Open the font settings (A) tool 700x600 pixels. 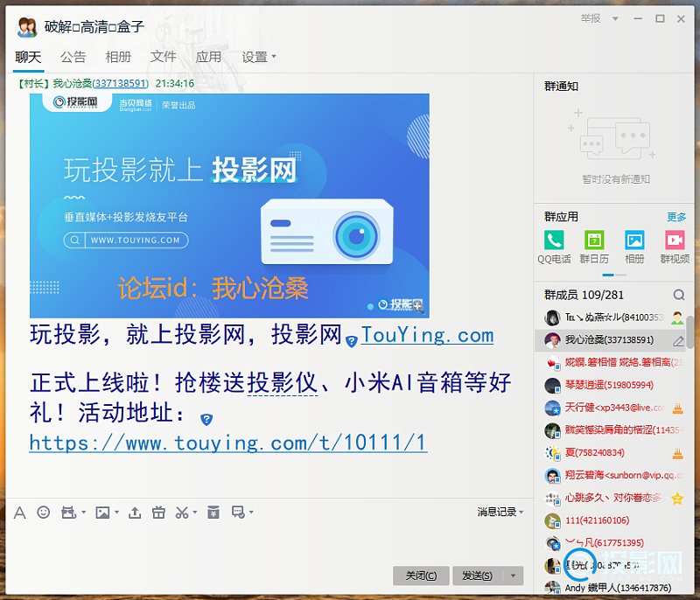pyautogui.click(x=19, y=513)
